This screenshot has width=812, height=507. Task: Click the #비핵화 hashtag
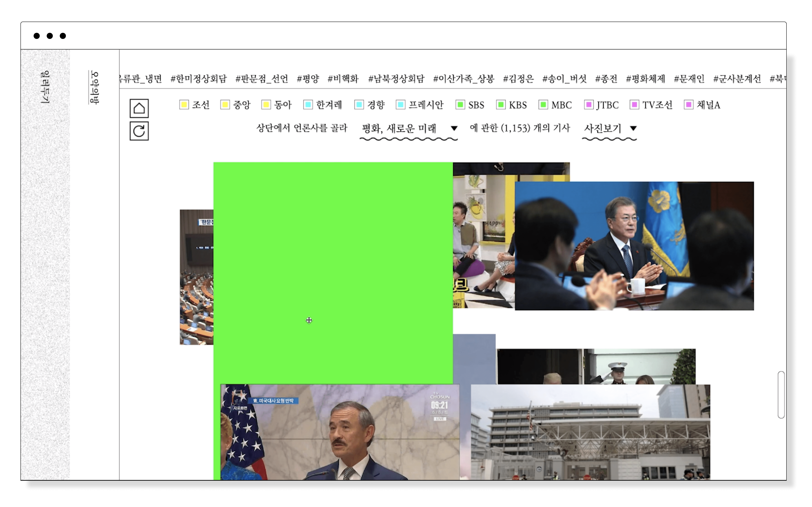[343, 79]
